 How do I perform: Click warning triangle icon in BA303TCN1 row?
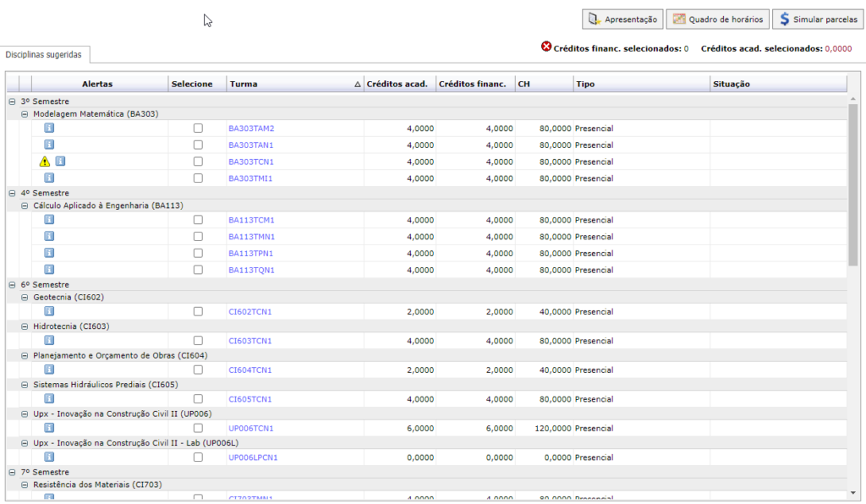tap(45, 162)
